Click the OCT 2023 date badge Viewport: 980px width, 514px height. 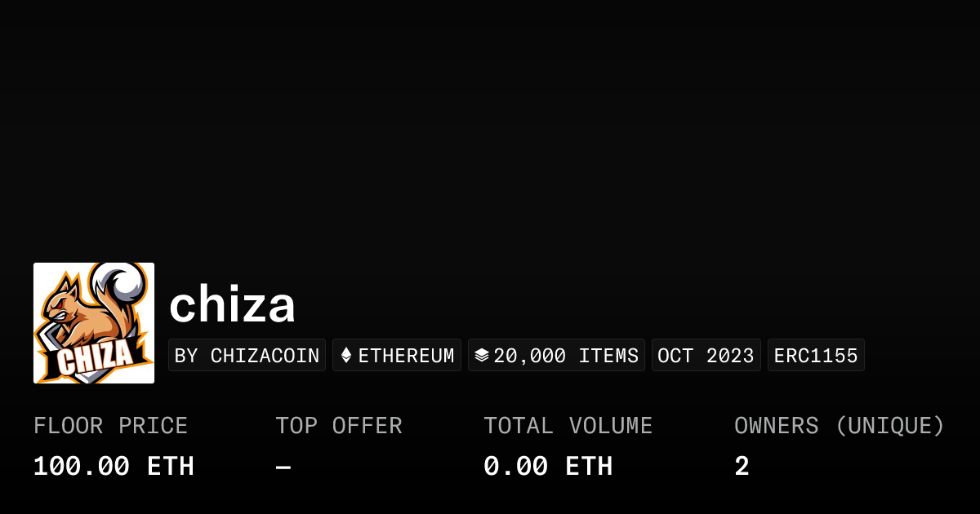[706, 356]
